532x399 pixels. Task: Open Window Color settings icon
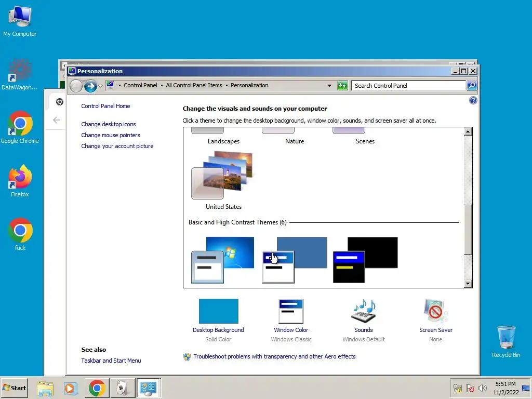point(291,311)
